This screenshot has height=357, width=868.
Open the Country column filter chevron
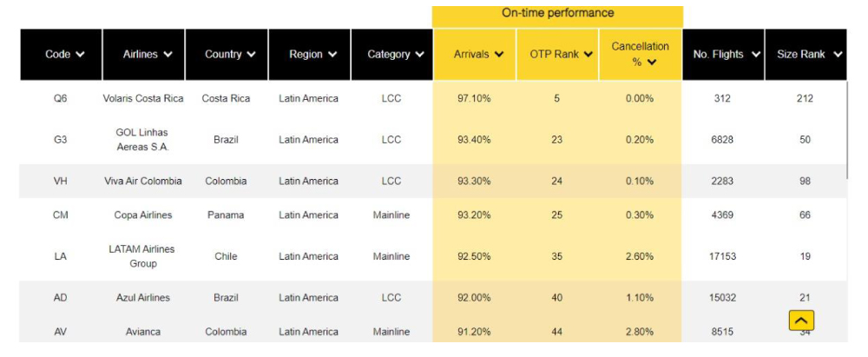252,55
